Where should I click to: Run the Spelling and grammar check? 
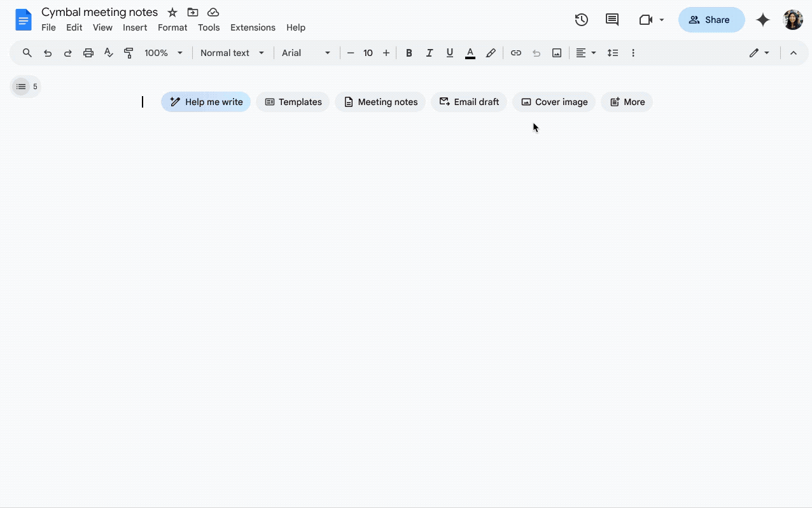tap(108, 53)
